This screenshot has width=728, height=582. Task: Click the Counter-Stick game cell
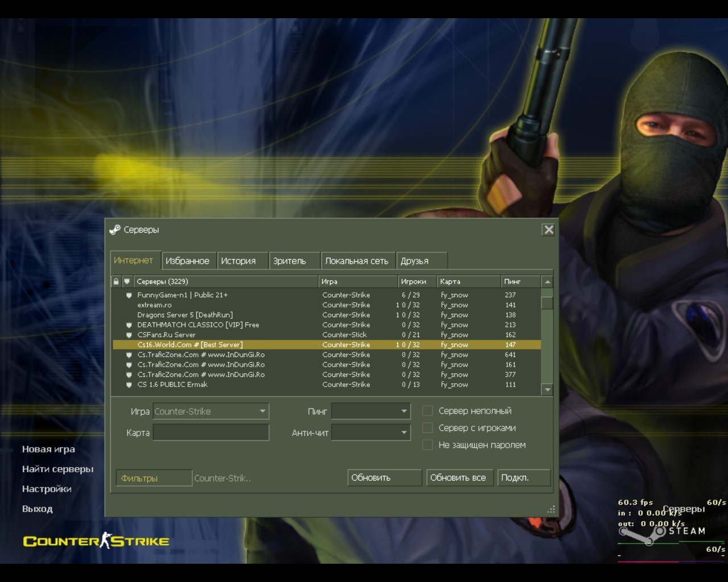point(345,335)
